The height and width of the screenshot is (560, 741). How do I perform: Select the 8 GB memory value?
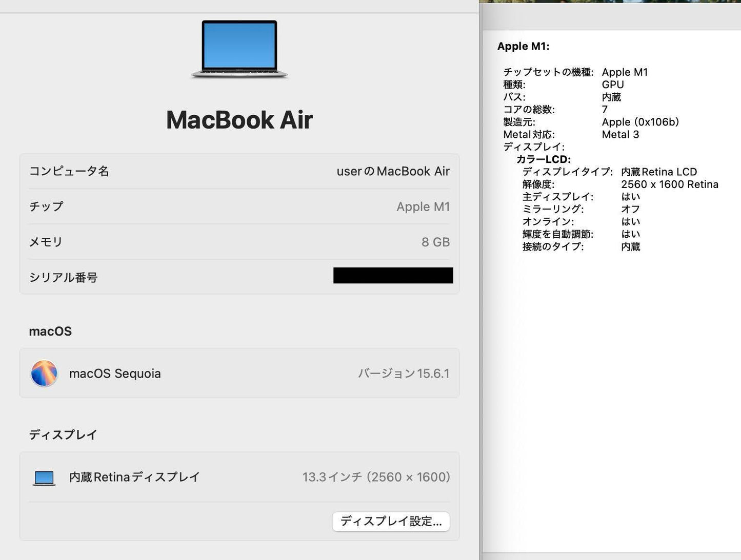(x=435, y=241)
